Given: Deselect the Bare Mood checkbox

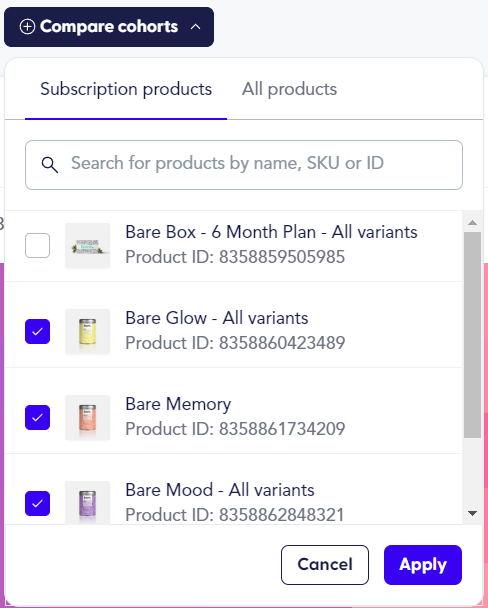Looking at the screenshot, I should (37, 504).
